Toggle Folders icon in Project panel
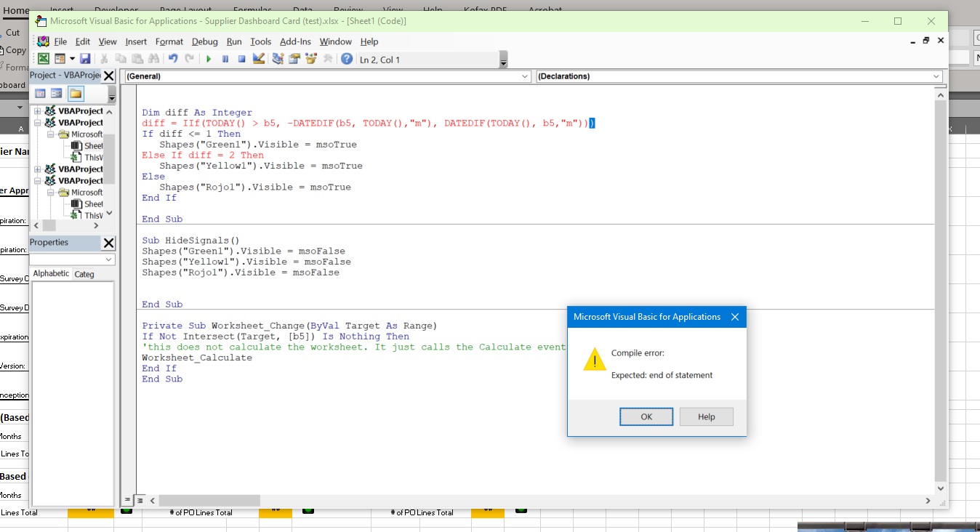Image resolution: width=980 pixels, height=532 pixels. pos(76,94)
